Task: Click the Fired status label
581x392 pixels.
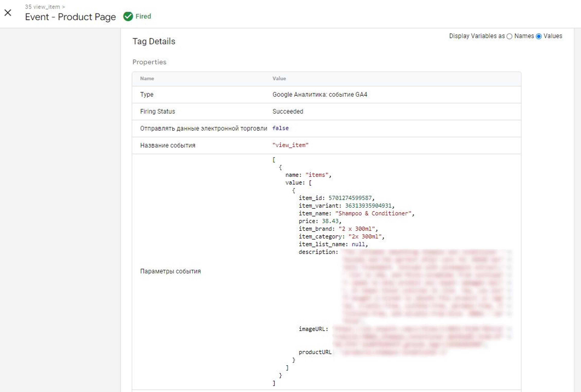Action: pyautogui.click(x=143, y=16)
